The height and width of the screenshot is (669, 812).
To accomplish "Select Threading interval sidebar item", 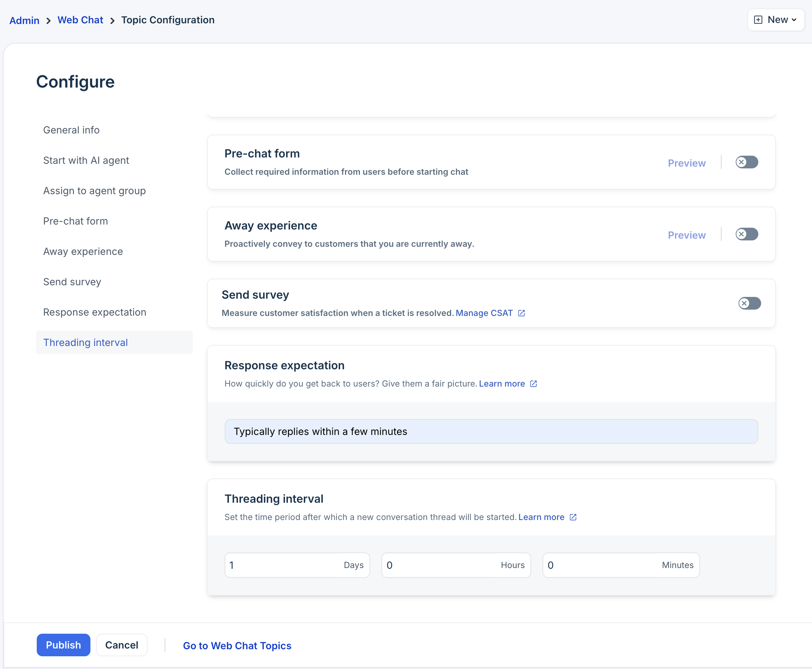I will click(x=85, y=342).
